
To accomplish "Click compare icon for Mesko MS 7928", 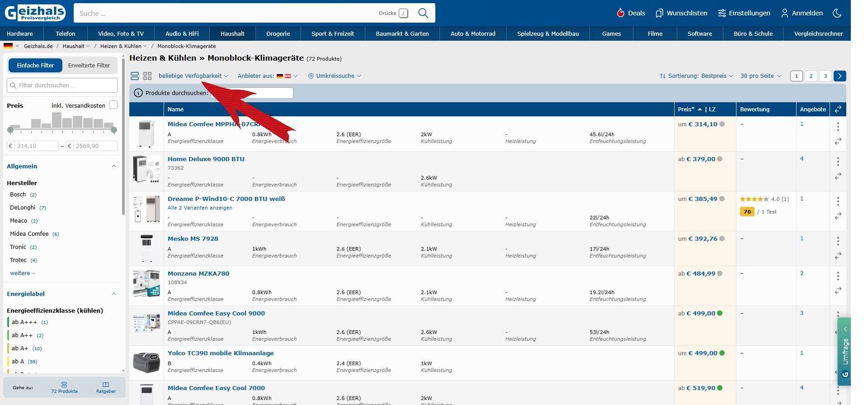I will point(838,256).
